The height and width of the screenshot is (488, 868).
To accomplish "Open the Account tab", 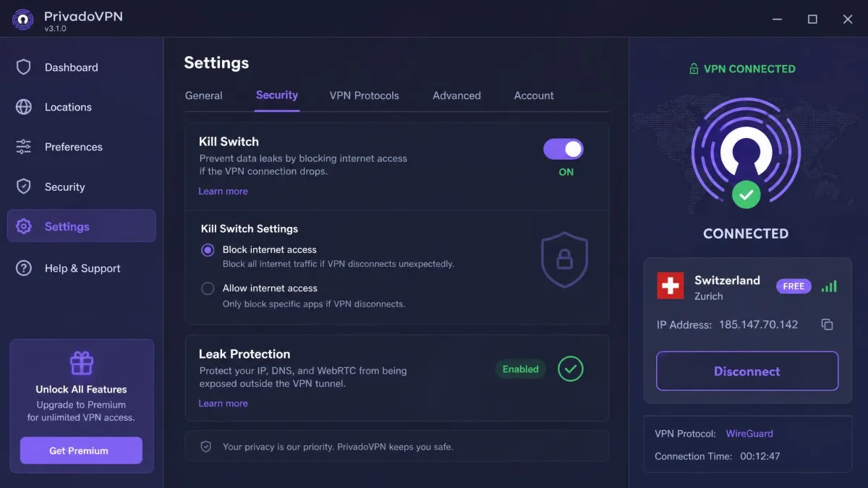I will pyautogui.click(x=534, y=95).
